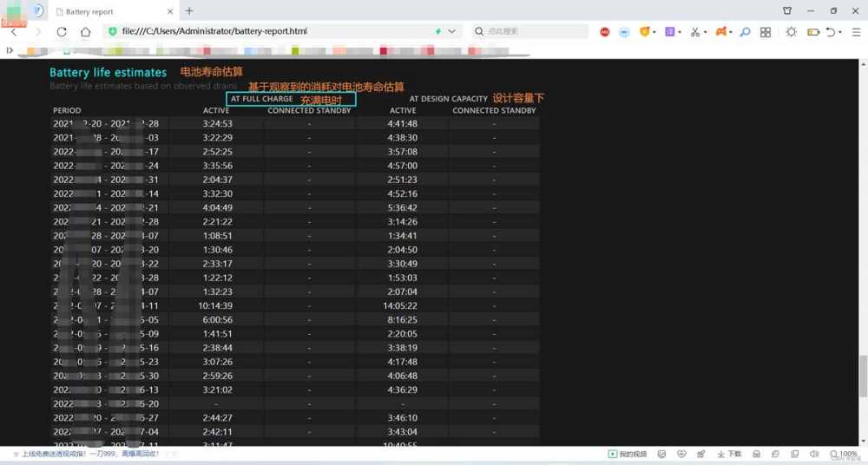Expand the undo closed-tab dropdown arrow
The width and height of the screenshot is (868, 465).
tap(840, 32)
